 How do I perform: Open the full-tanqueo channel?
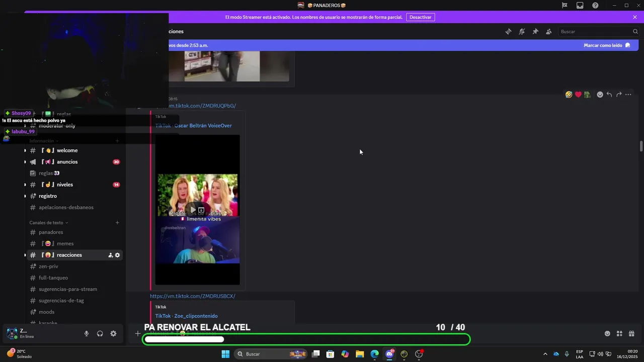pos(74,278)
